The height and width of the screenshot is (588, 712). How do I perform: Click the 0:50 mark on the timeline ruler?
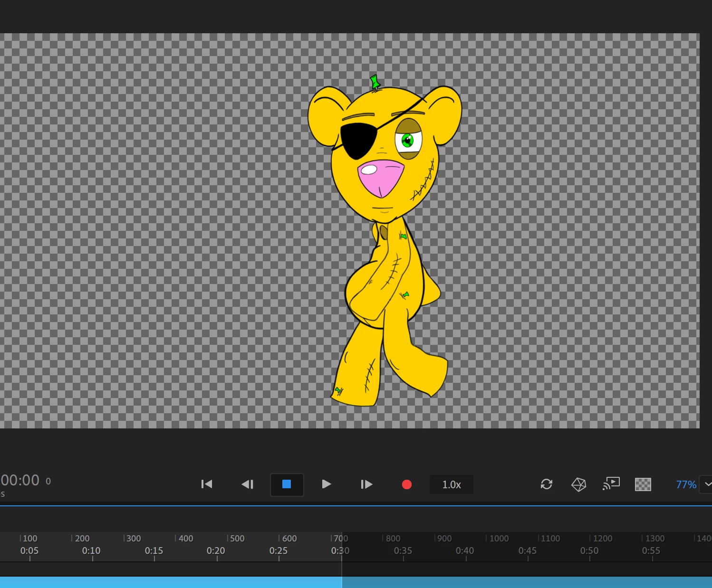coord(589,551)
